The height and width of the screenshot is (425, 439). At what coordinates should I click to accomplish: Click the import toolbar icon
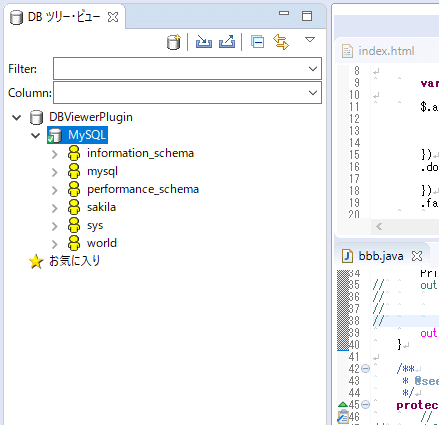coord(204,42)
